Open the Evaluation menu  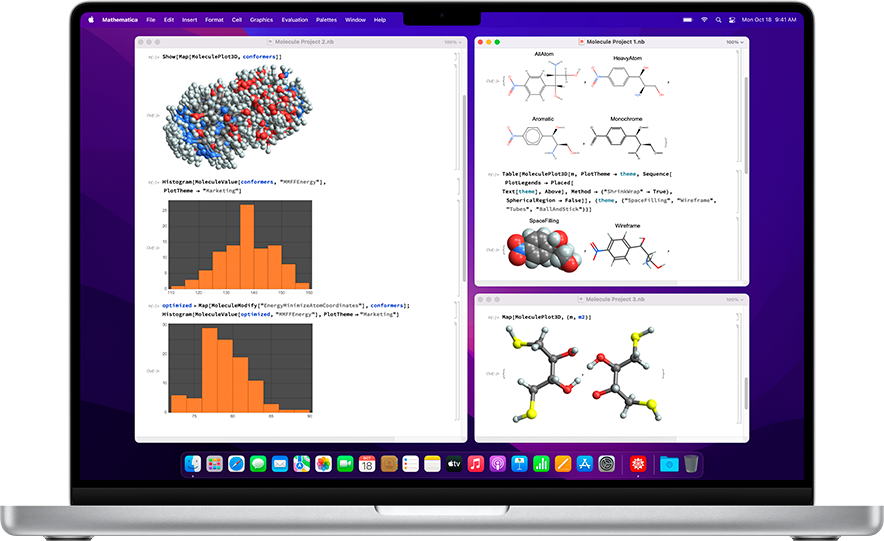pyautogui.click(x=295, y=20)
